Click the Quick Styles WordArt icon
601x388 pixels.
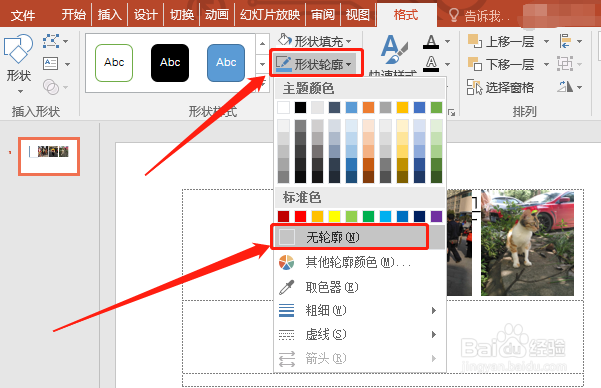tap(393, 49)
